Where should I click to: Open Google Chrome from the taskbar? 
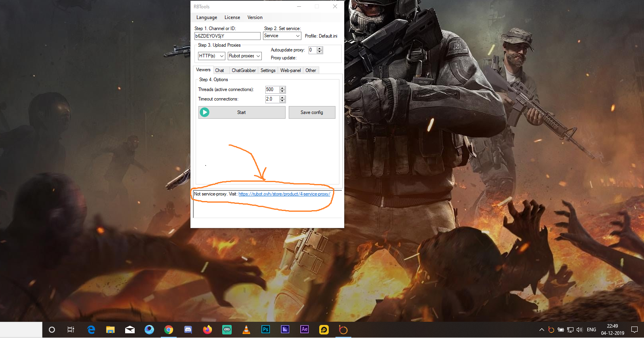169,330
